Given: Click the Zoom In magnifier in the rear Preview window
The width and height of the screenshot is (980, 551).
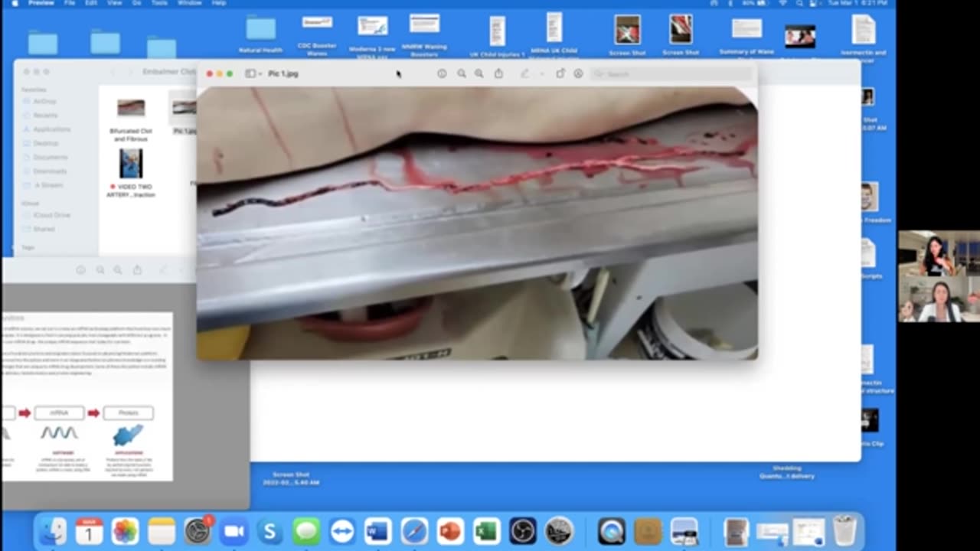Looking at the screenshot, I should click(x=118, y=270).
